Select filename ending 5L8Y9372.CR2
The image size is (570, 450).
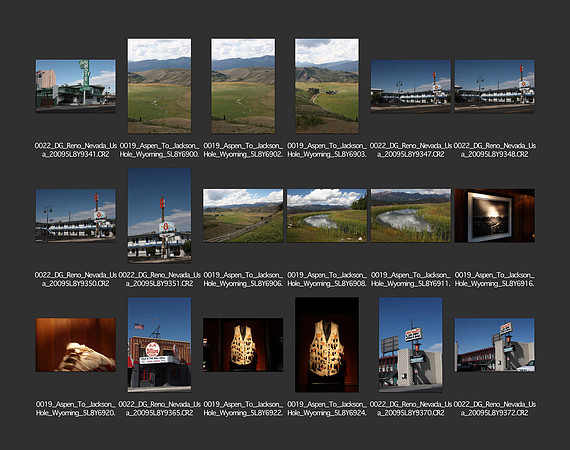(x=494, y=409)
